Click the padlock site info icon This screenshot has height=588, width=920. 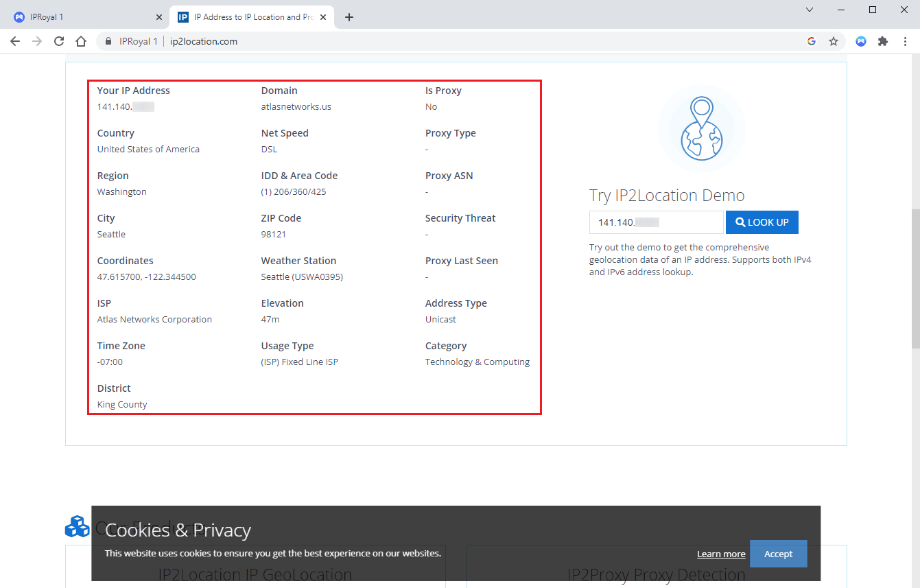108,41
